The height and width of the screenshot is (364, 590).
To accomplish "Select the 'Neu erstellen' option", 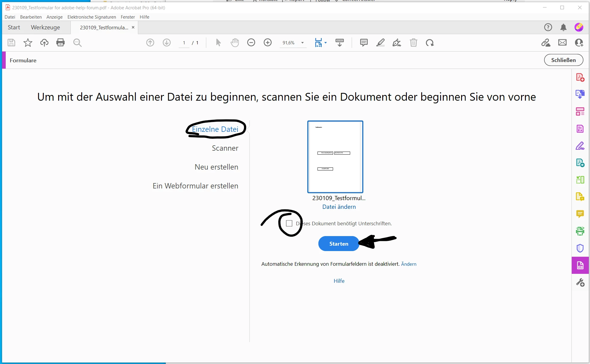I will pos(216,167).
